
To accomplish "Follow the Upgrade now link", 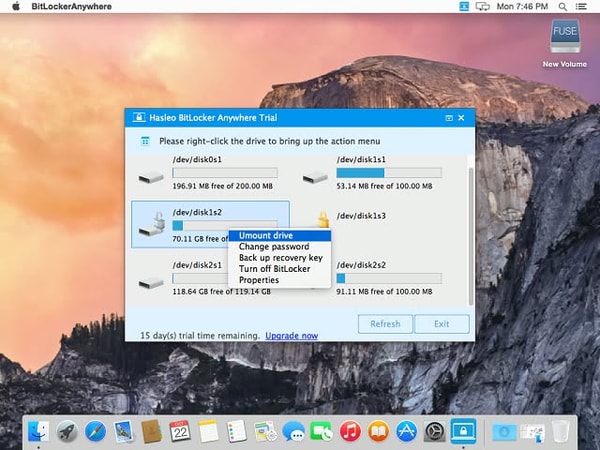I will (x=292, y=336).
